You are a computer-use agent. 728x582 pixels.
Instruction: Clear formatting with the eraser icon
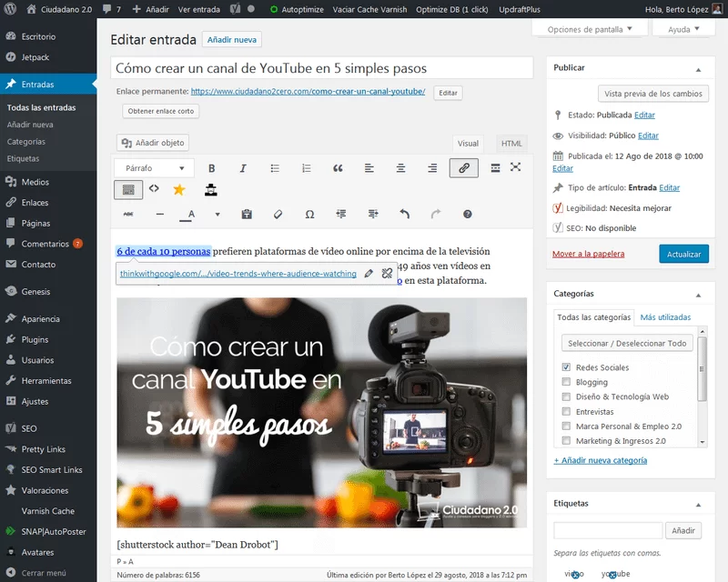point(278,214)
